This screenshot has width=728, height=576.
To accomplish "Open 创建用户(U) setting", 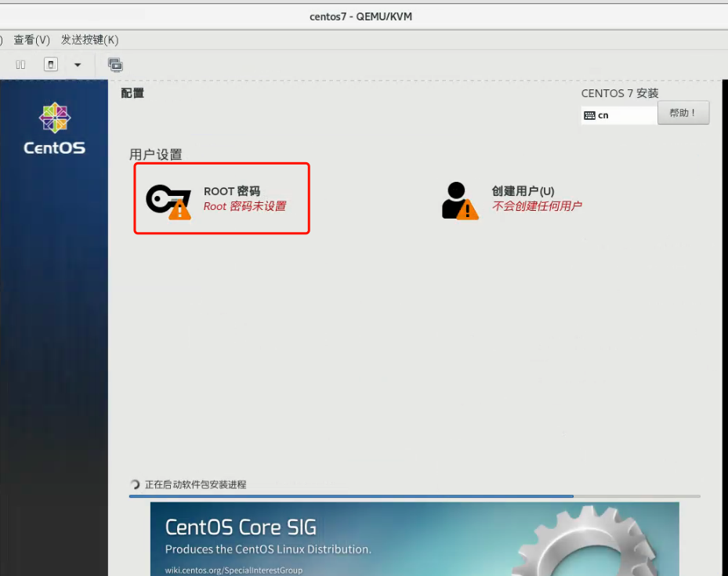I will [512, 200].
